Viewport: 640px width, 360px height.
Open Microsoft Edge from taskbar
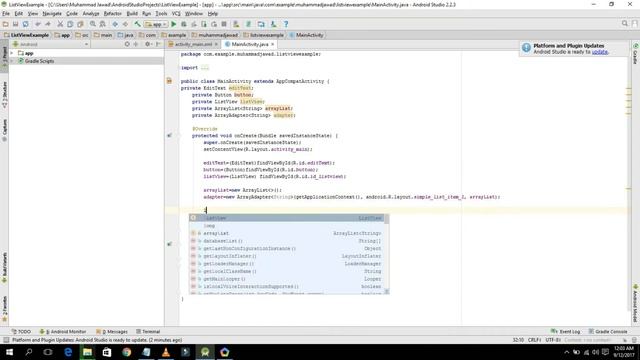coord(68,352)
